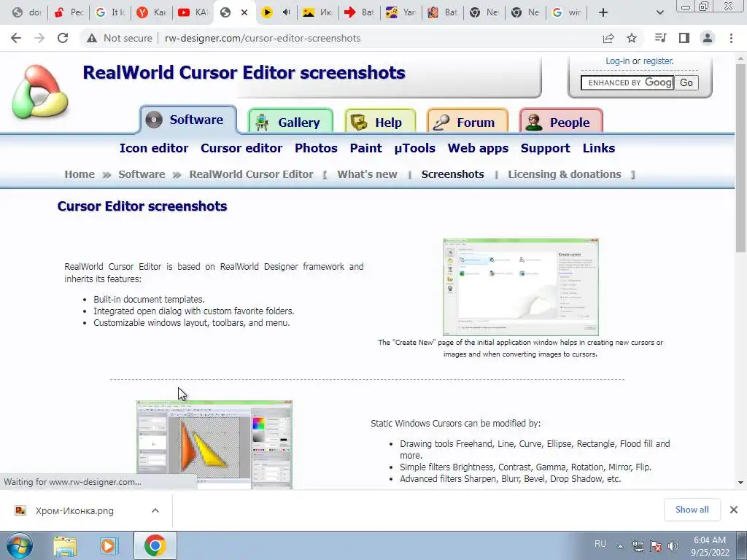The width and height of the screenshot is (747, 560).
Task: Show hidden tray icons arrow
Action: point(620,545)
